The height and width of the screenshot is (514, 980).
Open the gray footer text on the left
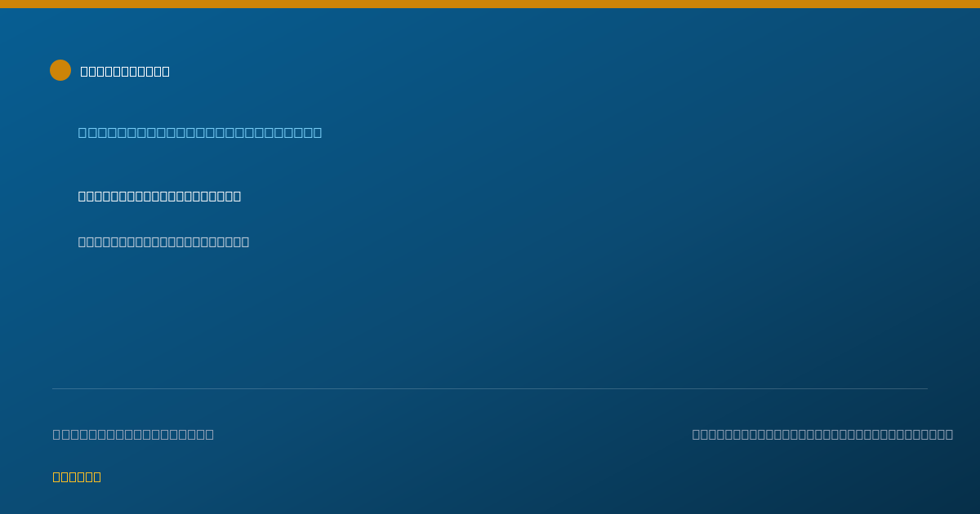pyautogui.click(x=133, y=434)
